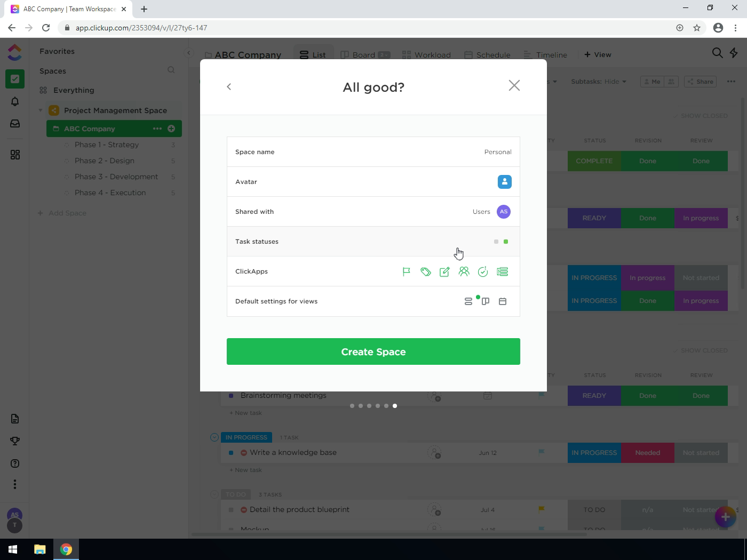Image resolution: width=747 pixels, height=560 pixels.
Task: Click the Board view icon in default settings
Action: (x=486, y=301)
